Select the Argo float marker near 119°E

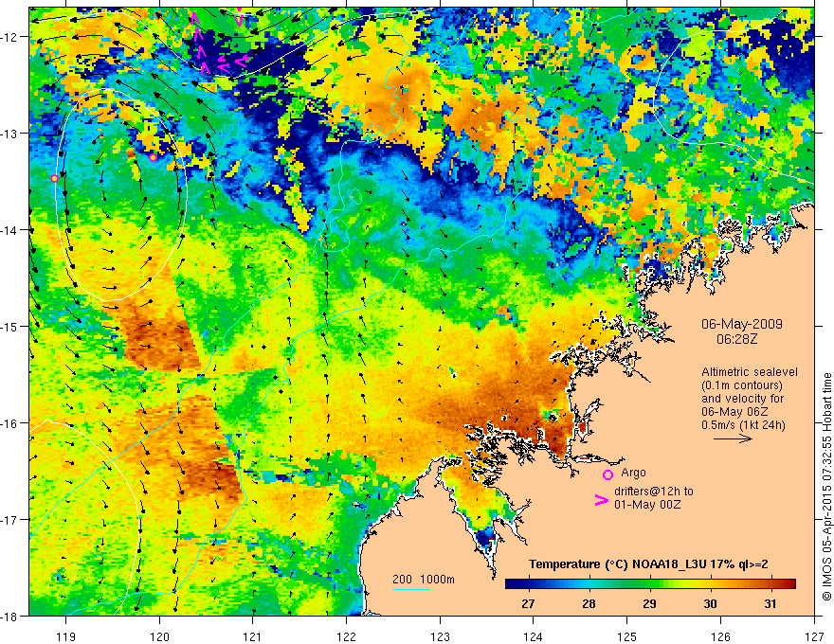[x=54, y=178]
